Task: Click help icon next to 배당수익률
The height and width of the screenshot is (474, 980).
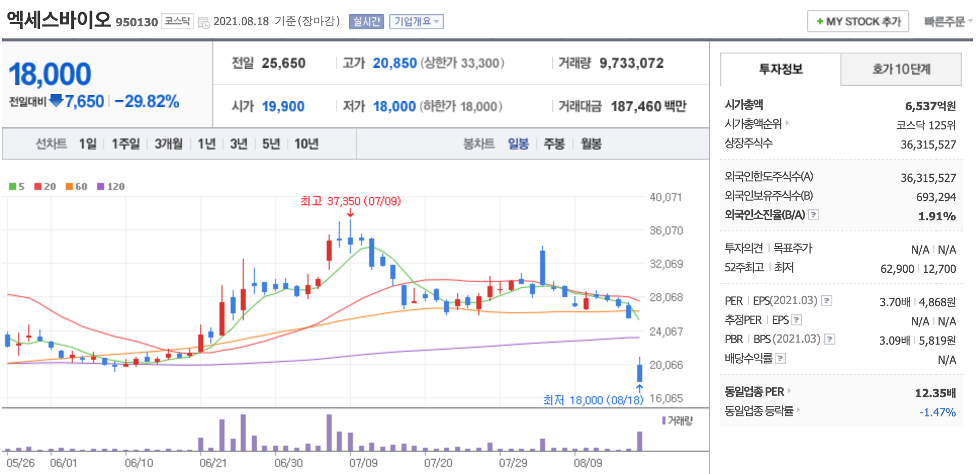Action: point(780,358)
